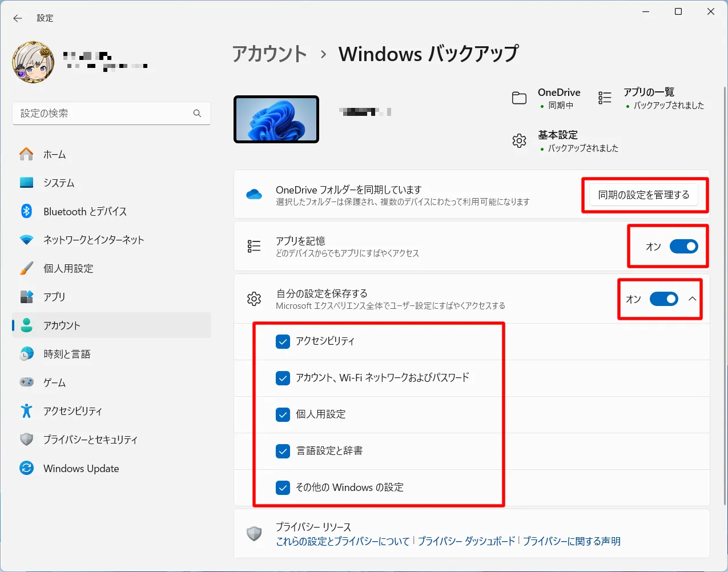Click the 個人用設定 paintbrush icon
This screenshot has width=728, height=572.
tap(26, 268)
